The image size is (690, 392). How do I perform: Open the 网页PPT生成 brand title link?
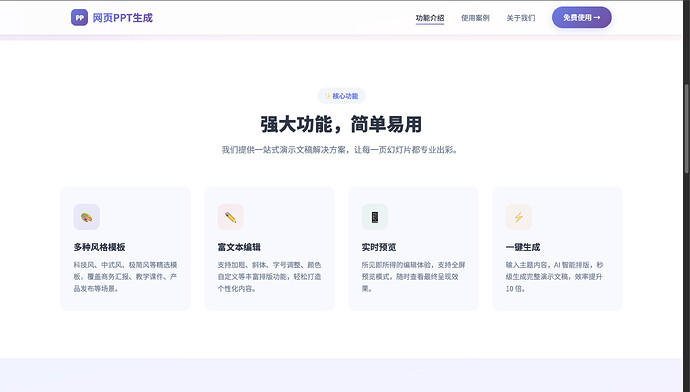coord(122,18)
